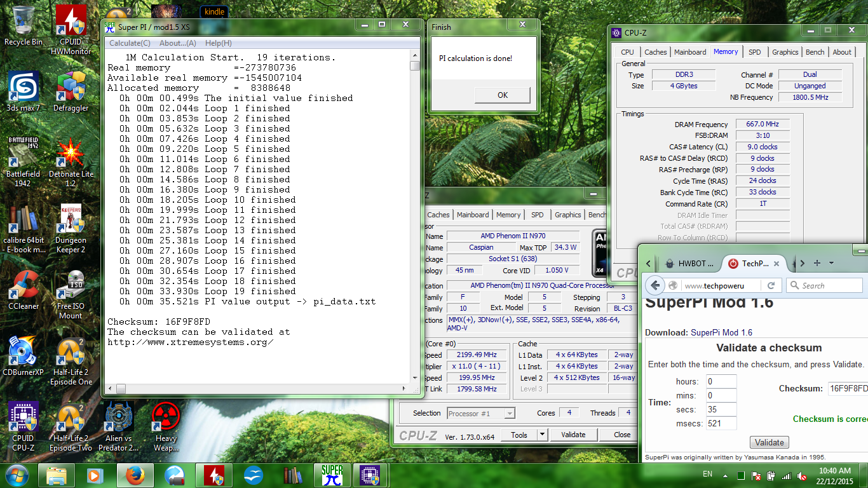This screenshot has height=488, width=868.
Task: Switch to Super PI taskbar button
Action: click(332, 475)
